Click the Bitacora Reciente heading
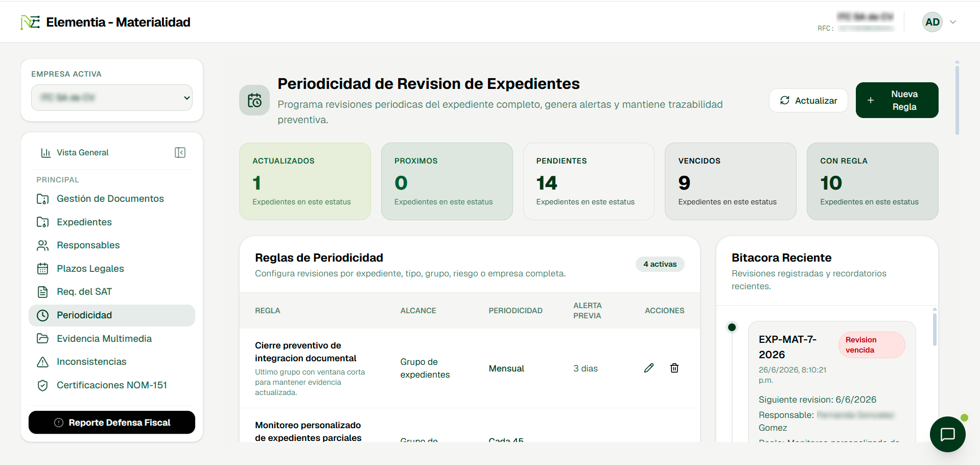This screenshot has height=465, width=980. click(781, 258)
